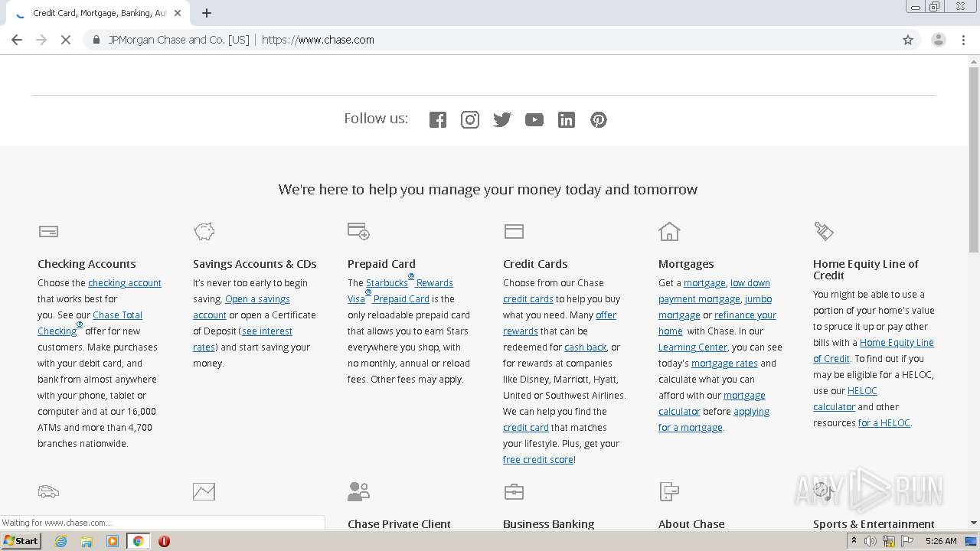Click the Chase Private Client people icon
980x551 pixels.
(x=358, y=491)
